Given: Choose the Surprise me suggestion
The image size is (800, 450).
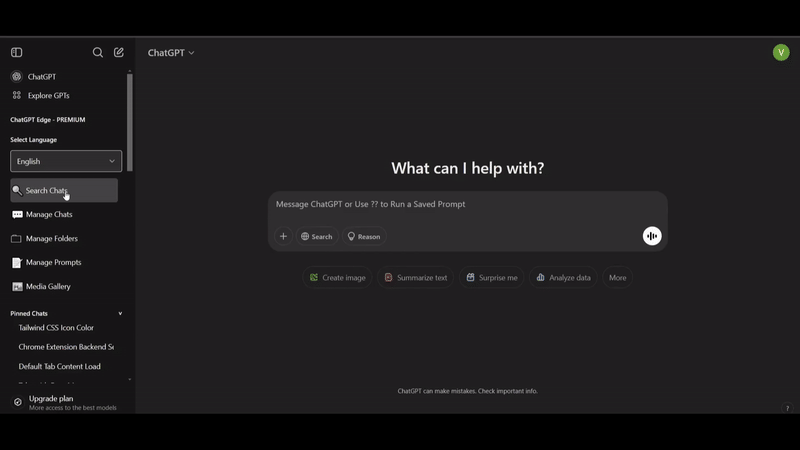Looking at the screenshot, I should [492, 278].
